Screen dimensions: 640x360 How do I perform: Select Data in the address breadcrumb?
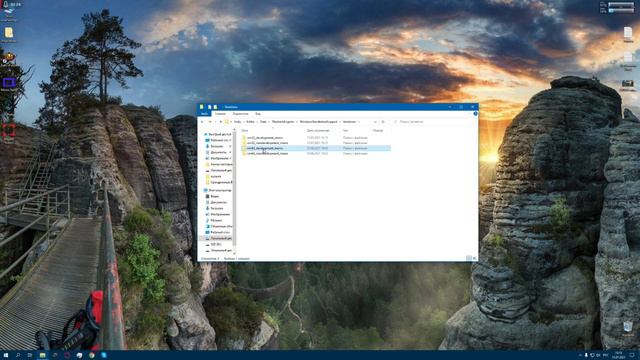coord(263,122)
